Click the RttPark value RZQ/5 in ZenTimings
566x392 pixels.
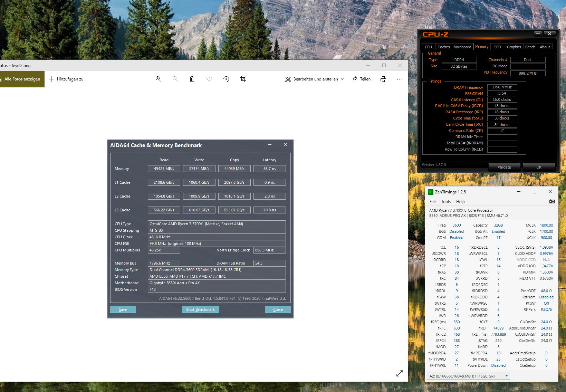(x=546, y=309)
